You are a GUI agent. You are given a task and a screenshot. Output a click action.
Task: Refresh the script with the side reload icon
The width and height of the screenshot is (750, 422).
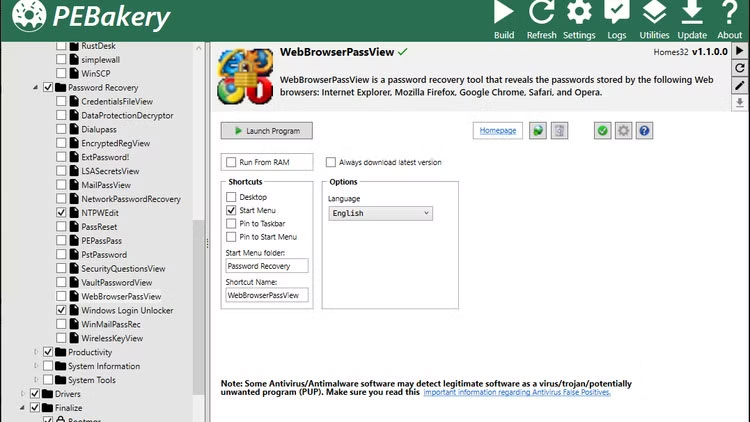(x=739, y=68)
